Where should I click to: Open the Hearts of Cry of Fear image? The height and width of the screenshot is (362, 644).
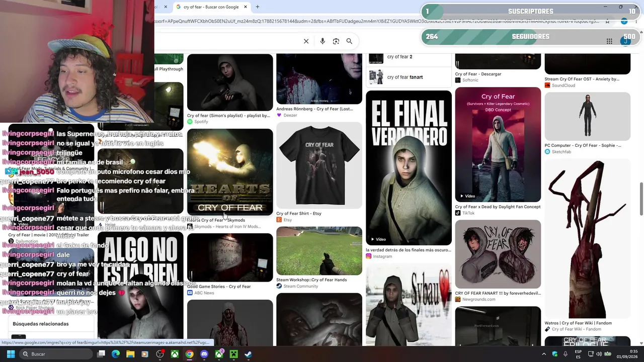(230, 172)
